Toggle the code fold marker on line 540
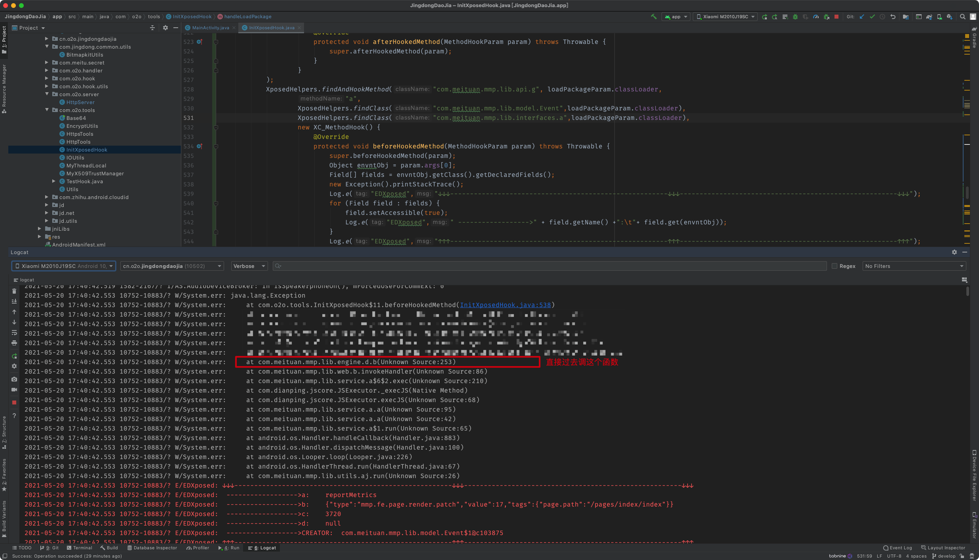Viewport: 979px width, 560px height. (x=216, y=203)
